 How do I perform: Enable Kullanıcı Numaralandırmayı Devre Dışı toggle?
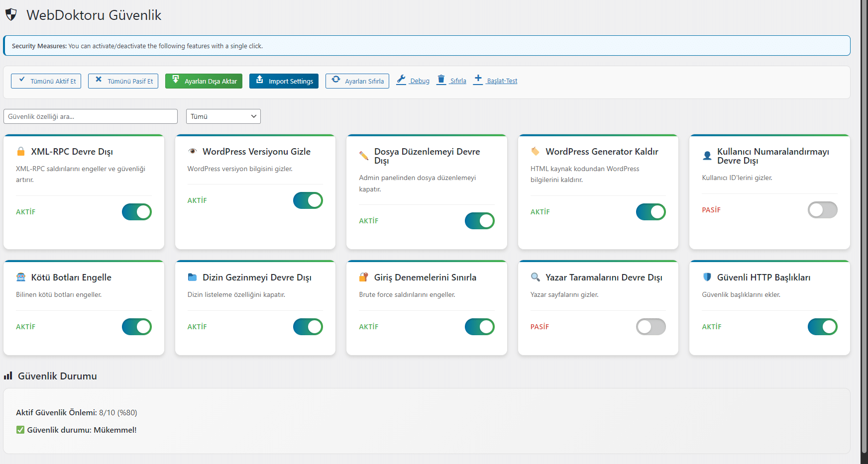[x=823, y=210]
